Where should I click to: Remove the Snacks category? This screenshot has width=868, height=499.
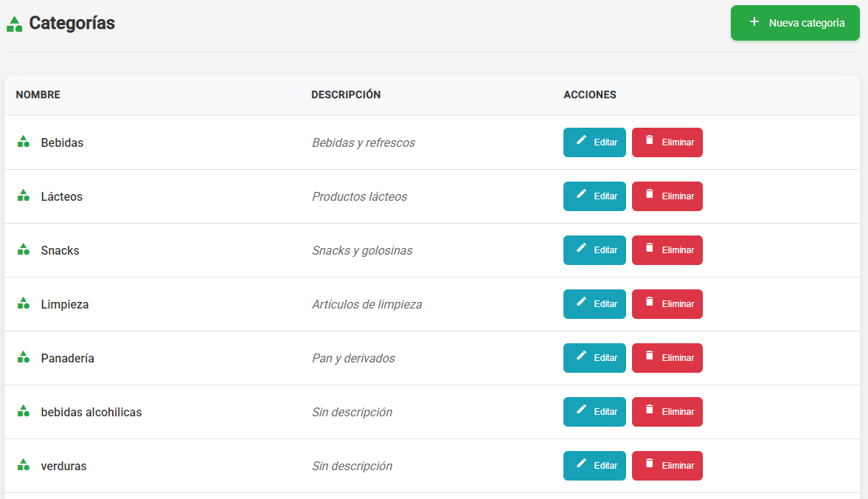(x=667, y=250)
